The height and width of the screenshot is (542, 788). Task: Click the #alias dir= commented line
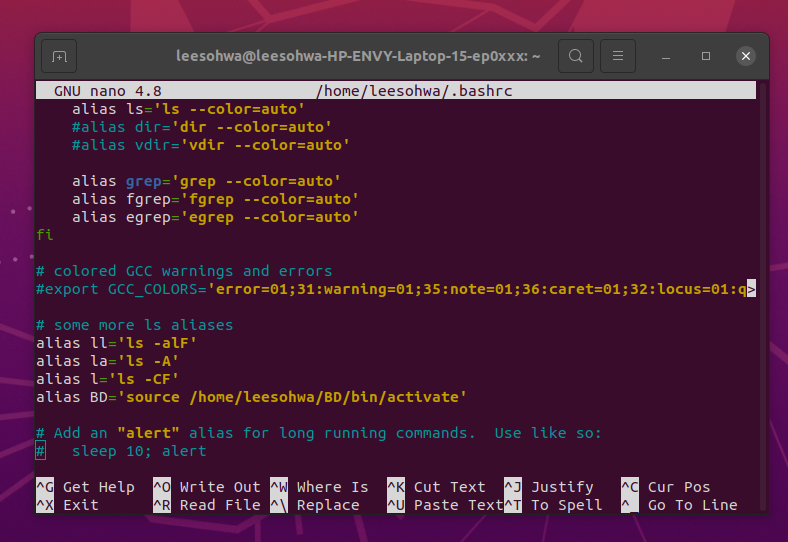click(202, 127)
